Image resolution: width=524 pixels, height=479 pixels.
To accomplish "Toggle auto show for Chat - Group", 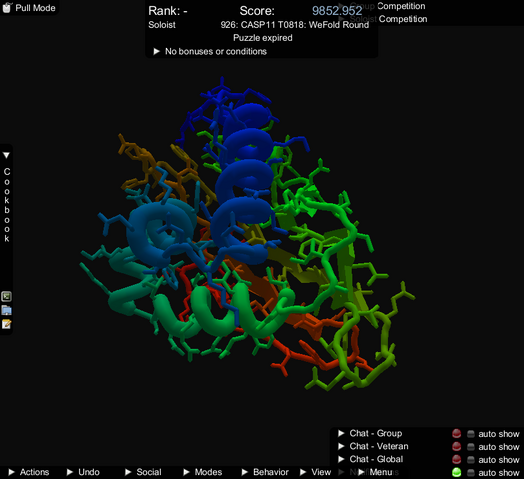I will pos(471,434).
